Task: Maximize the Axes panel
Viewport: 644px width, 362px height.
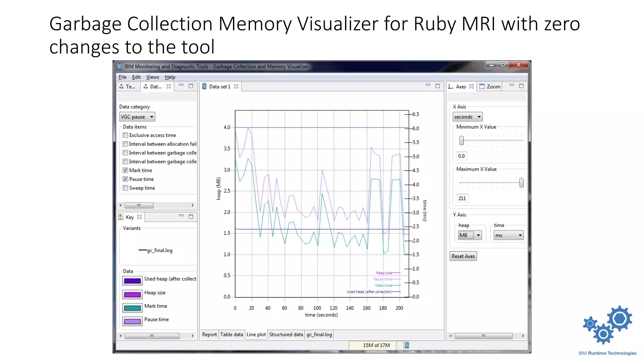Action: click(521, 86)
